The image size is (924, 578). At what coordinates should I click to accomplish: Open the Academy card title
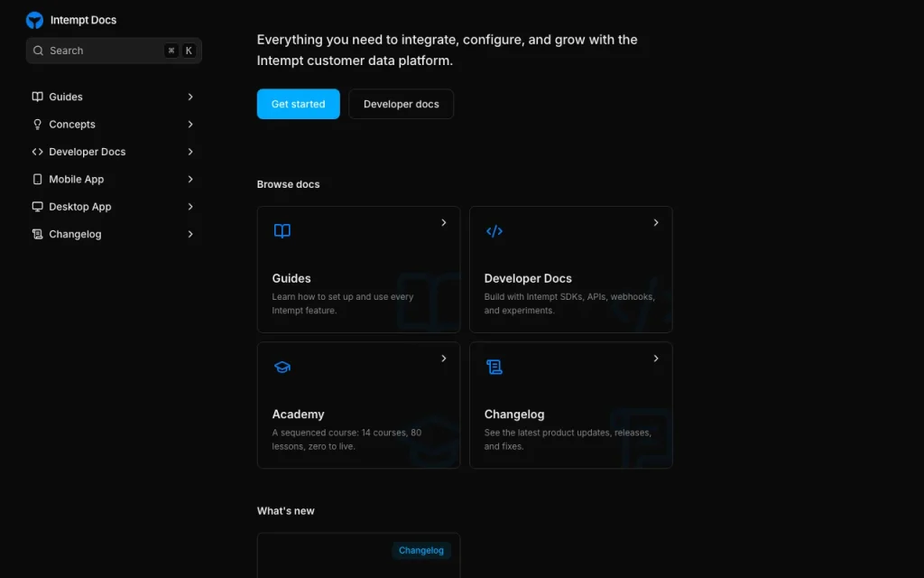tap(298, 415)
